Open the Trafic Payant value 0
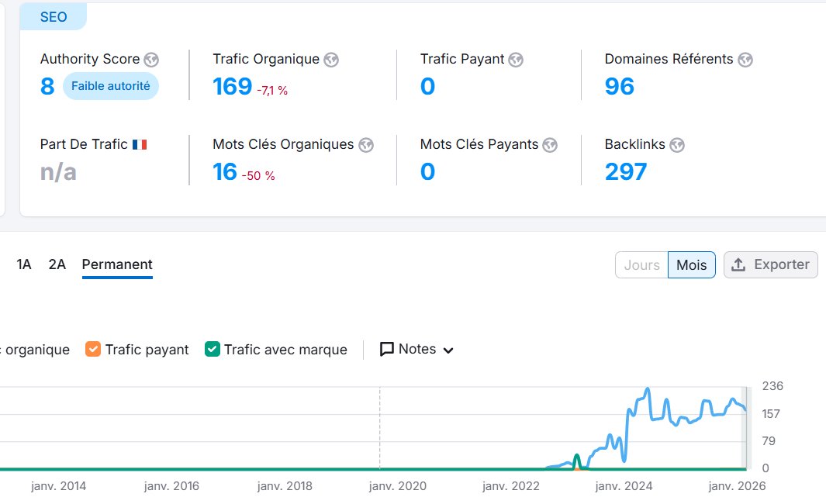The height and width of the screenshot is (504, 826). coord(428,86)
